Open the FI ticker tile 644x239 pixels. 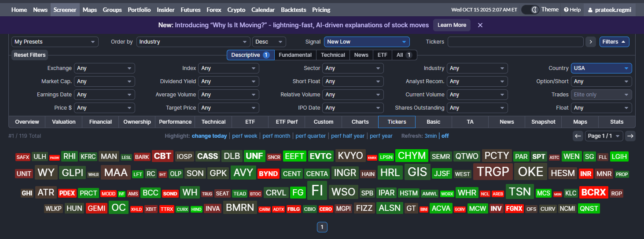[x=317, y=190]
